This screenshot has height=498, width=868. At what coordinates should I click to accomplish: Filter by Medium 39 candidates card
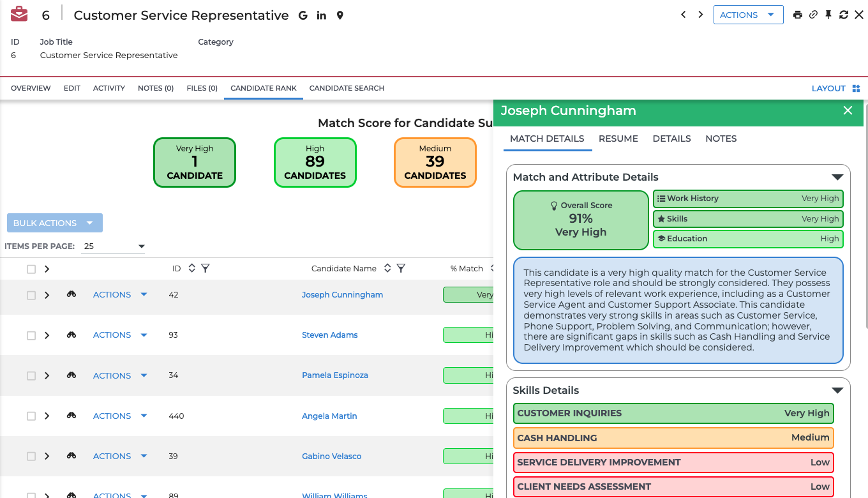coord(435,163)
